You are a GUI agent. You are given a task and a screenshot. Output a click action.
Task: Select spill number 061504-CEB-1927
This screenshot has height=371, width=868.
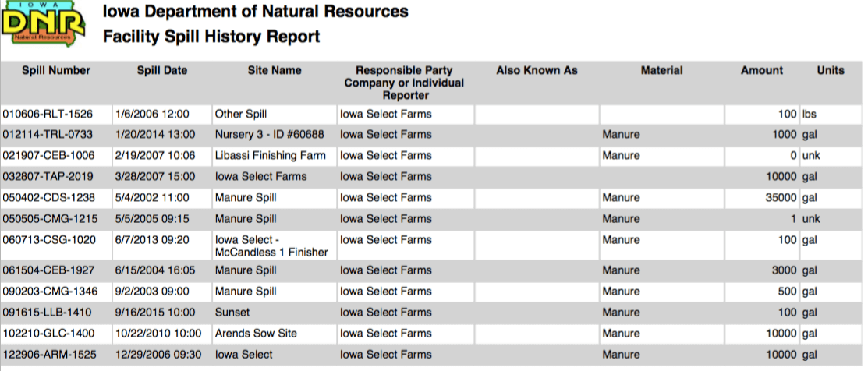[x=48, y=271]
